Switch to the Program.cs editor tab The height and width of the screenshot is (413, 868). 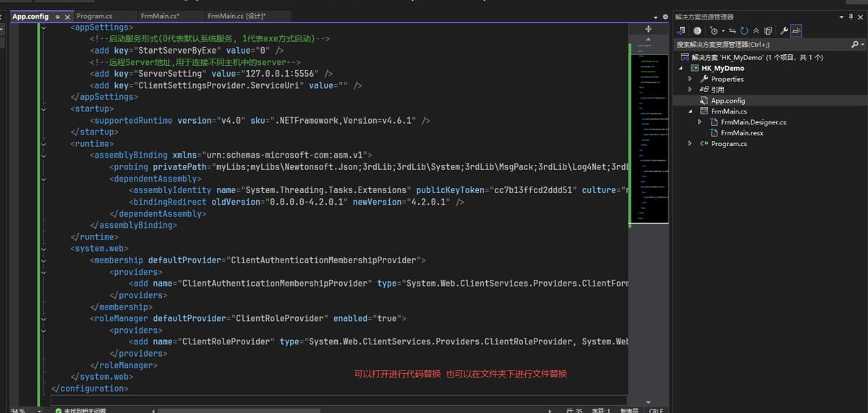(94, 16)
